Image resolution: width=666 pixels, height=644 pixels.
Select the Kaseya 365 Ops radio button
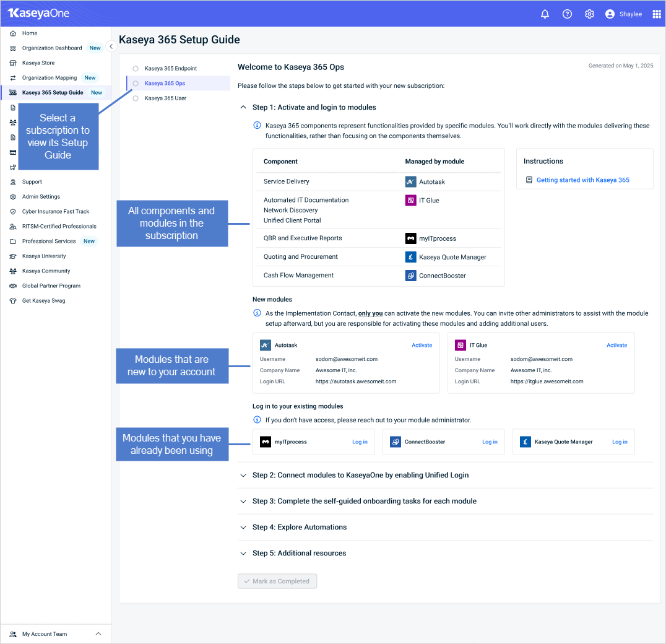(x=136, y=83)
